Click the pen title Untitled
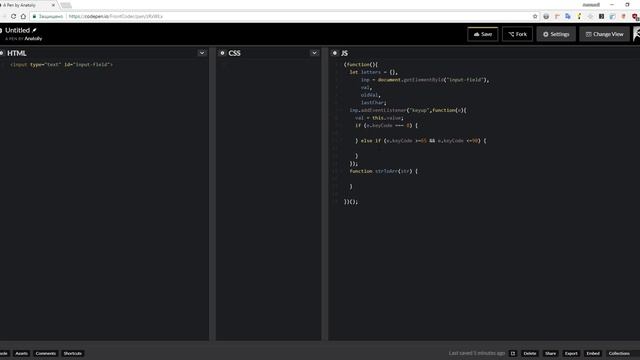Viewport: 640px width, 360px height. [18, 30]
